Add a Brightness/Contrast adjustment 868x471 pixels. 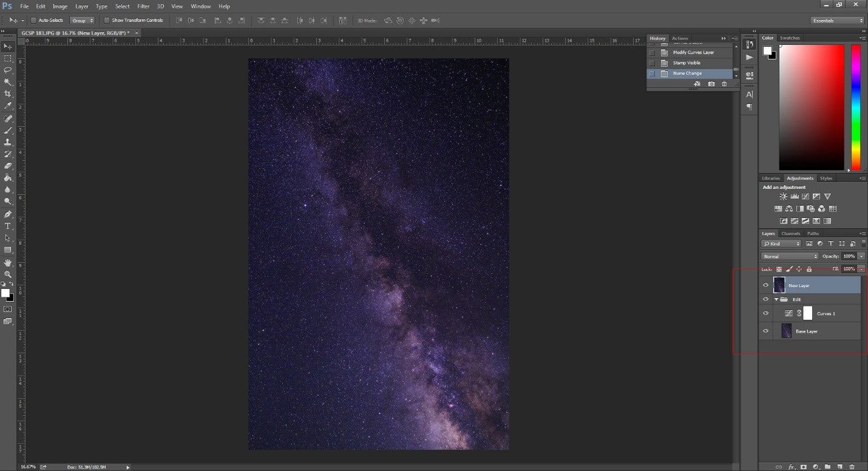783,197
